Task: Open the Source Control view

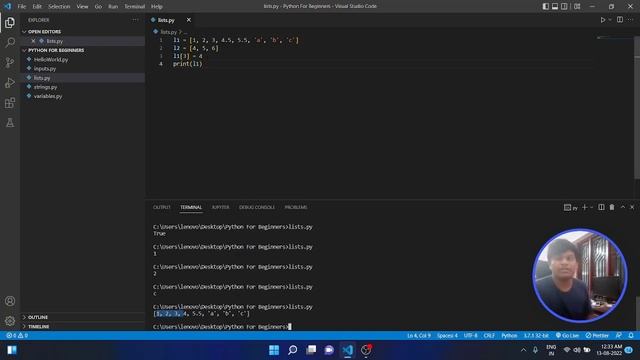Action: pyautogui.click(x=10, y=62)
